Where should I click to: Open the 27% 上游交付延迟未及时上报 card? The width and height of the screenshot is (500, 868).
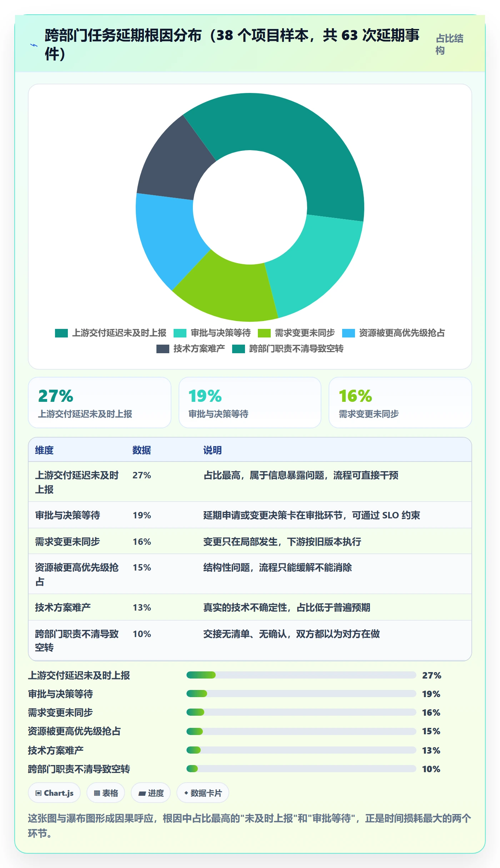click(x=100, y=403)
